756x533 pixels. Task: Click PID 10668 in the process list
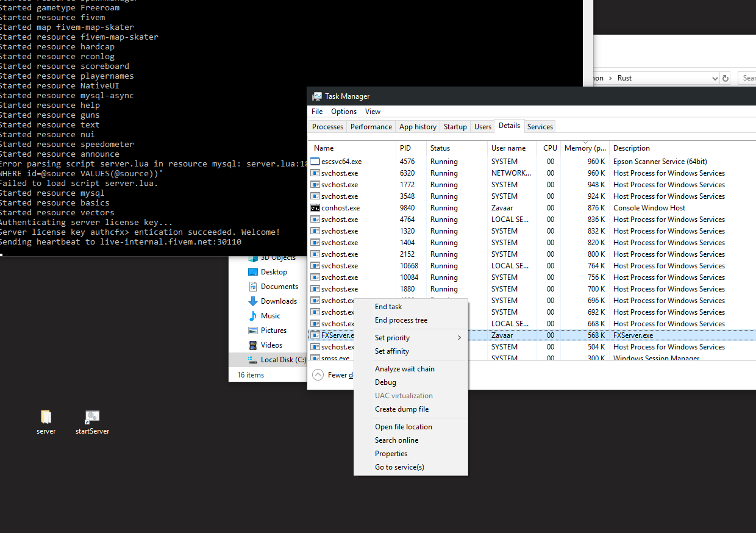point(409,266)
